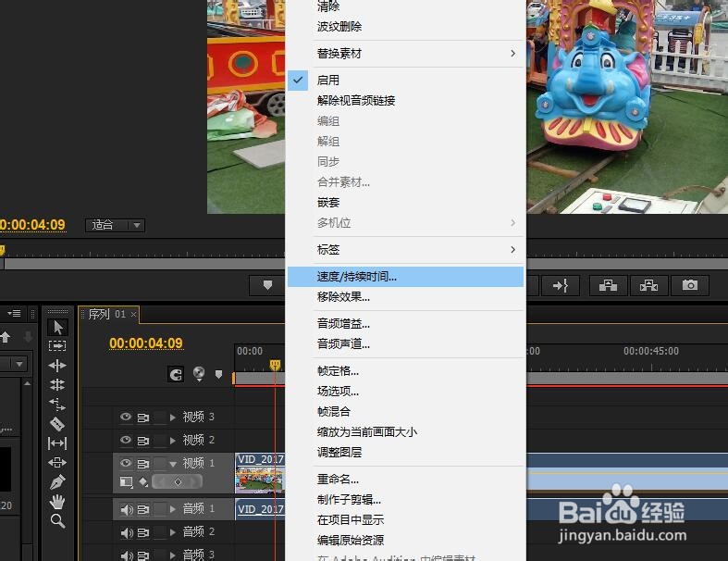Choose 音频增益... menu item
728x561 pixels.
[x=406, y=324]
